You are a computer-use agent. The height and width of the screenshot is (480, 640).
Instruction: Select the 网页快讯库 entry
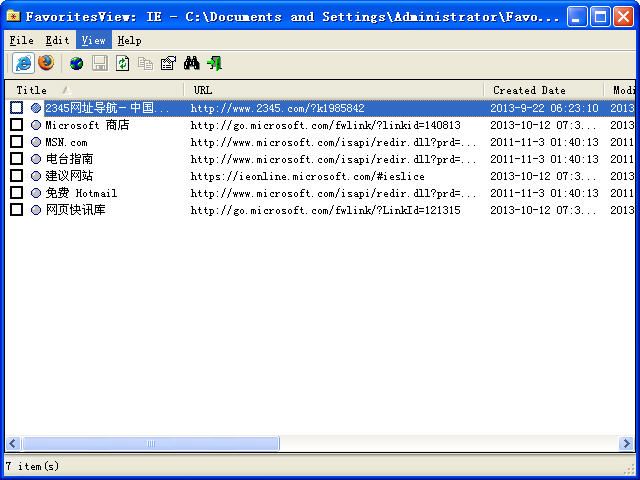pos(76,210)
